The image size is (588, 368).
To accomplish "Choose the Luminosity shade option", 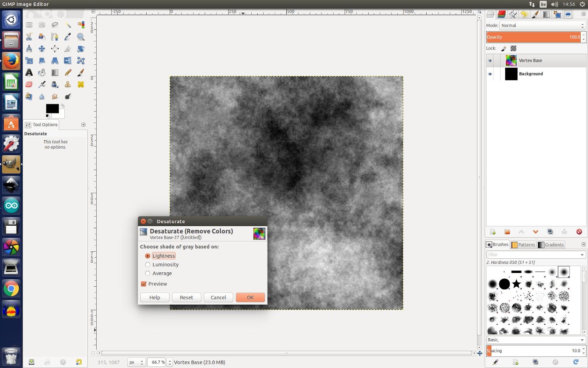I will click(148, 264).
